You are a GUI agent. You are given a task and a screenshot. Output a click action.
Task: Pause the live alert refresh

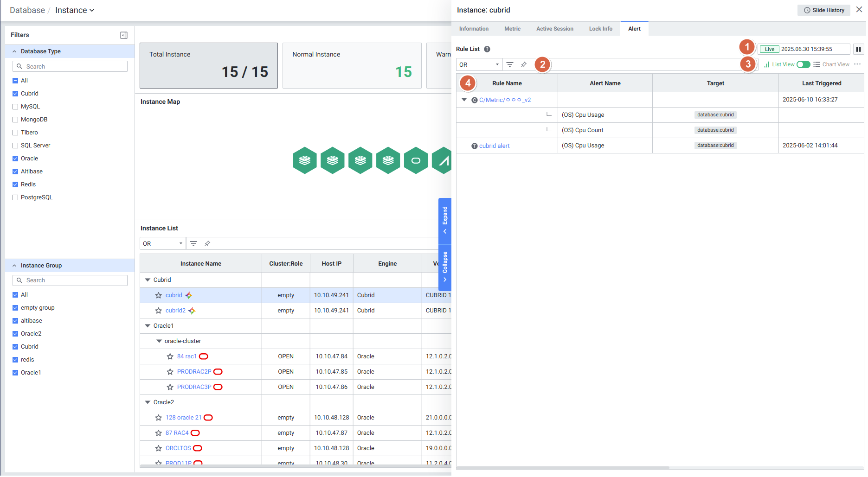tap(858, 49)
